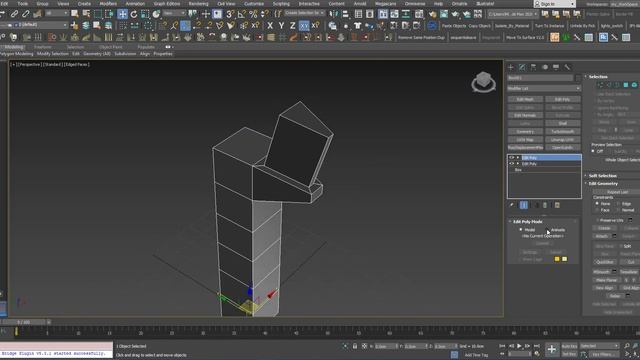Toggle Show End Result in modifier stack
The image size is (640, 360).
click(524, 205)
